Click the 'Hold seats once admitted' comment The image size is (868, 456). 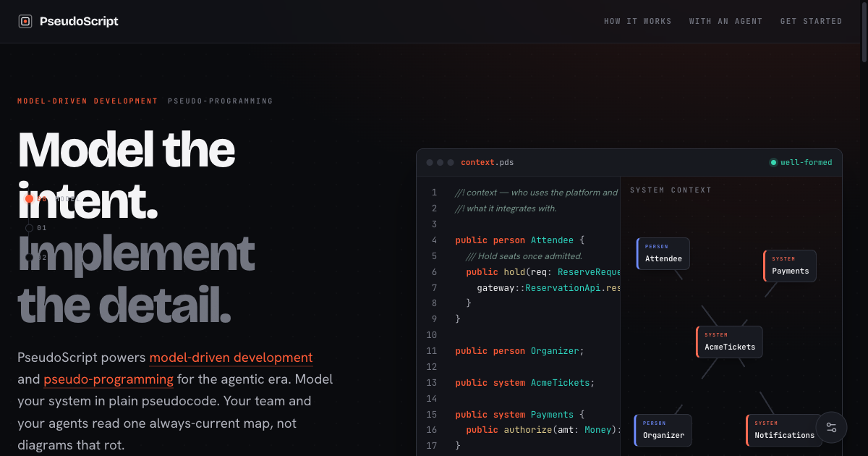tap(524, 256)
